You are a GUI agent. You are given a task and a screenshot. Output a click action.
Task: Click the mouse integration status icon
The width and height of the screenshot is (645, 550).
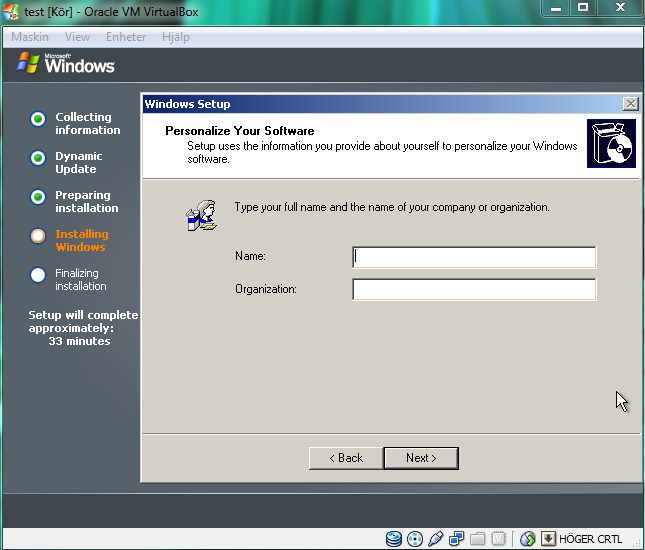tap(528, 538)
